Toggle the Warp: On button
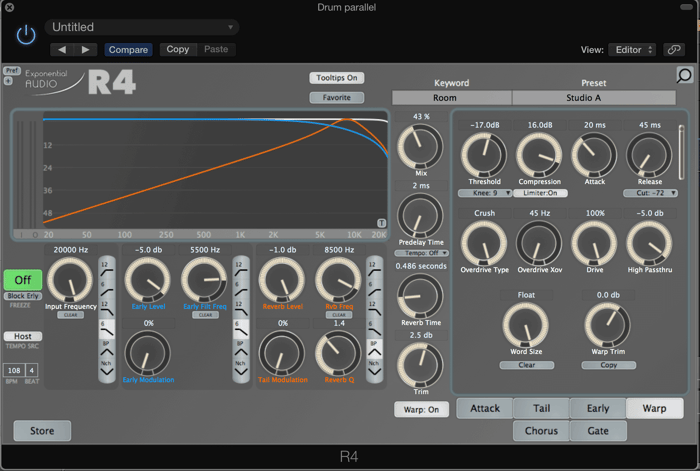This screenshot has width=700, height=471. point(421,409)
